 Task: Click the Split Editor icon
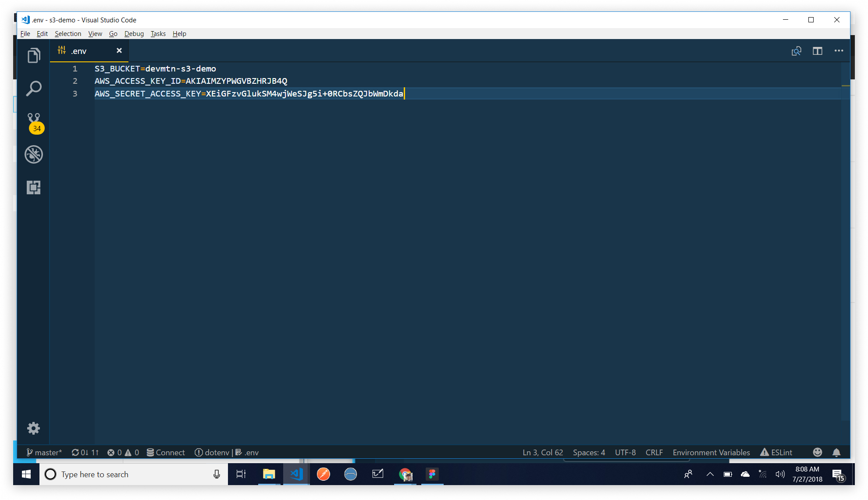pyautogui.click(x=817, y=51)
